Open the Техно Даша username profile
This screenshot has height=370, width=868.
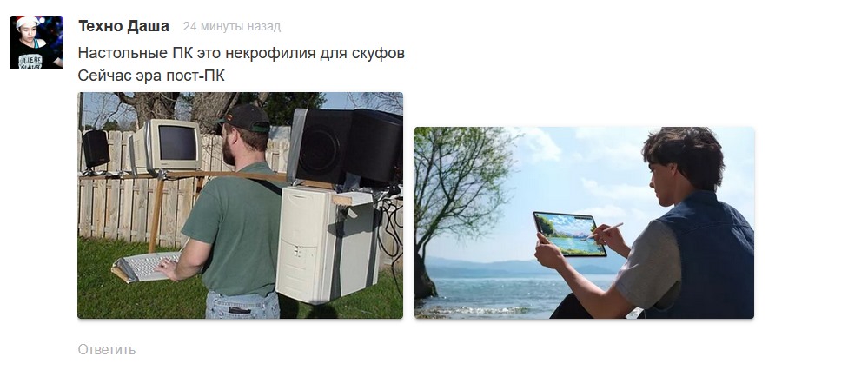click(123, 26)
